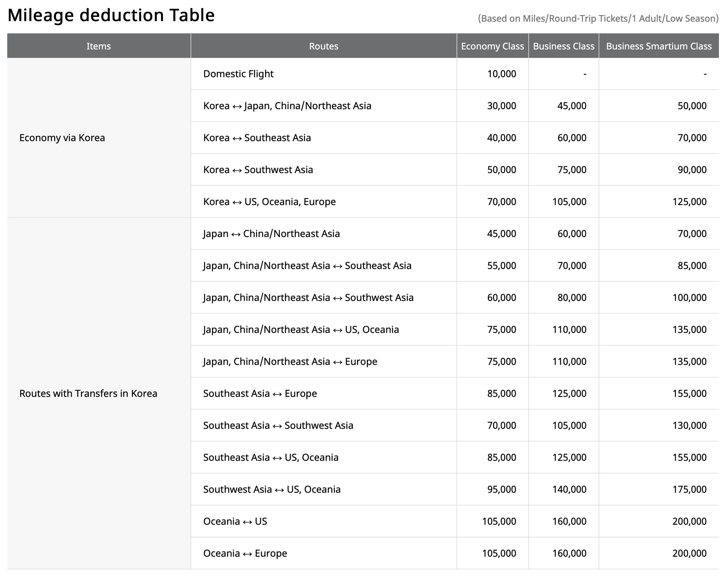The image size is (728, 576).
Task: Select the Domestic Flight route cell
Action: point(238,74)
